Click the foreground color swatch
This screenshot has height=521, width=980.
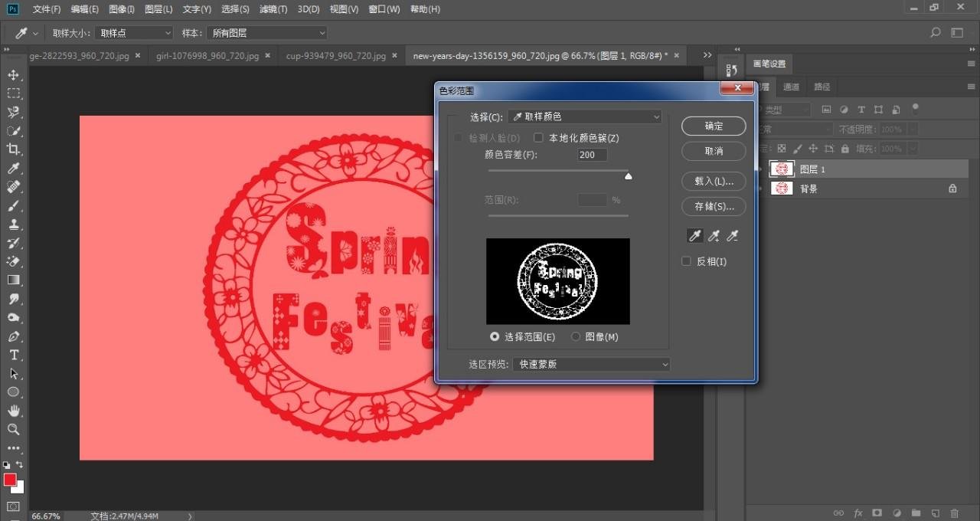click(x=11, y=479)
